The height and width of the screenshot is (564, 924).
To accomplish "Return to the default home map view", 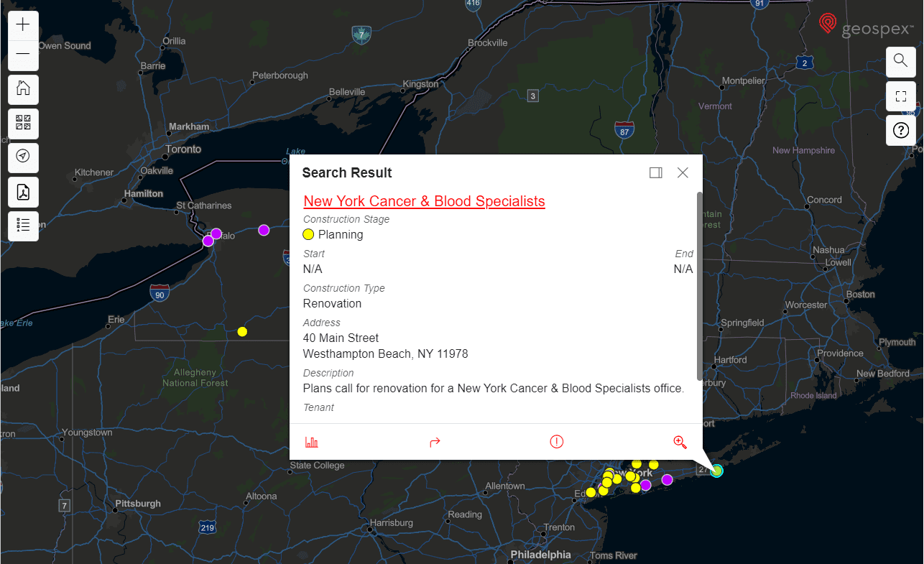I will [x=23, y=89].
